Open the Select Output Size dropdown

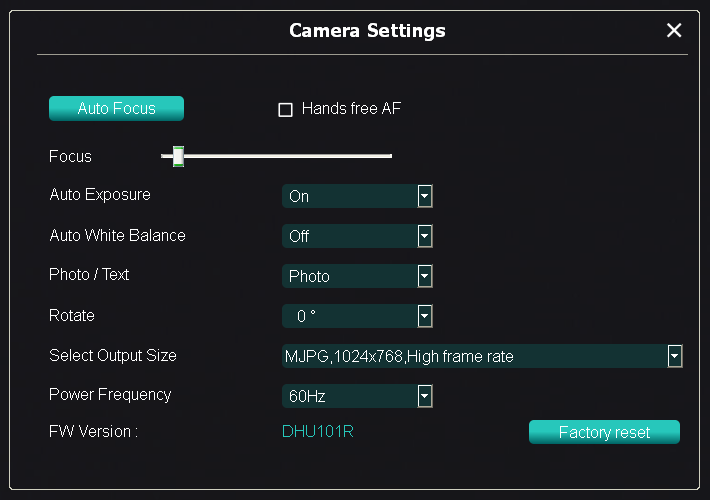[482, 356]
